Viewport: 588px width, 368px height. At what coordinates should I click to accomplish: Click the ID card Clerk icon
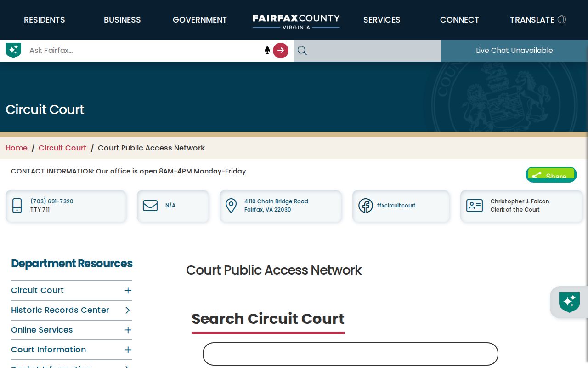coord(475,206)
